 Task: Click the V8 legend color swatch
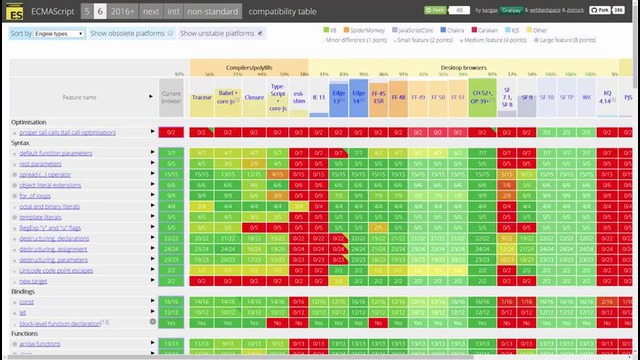pyautogui.click(x=326, y=30)
